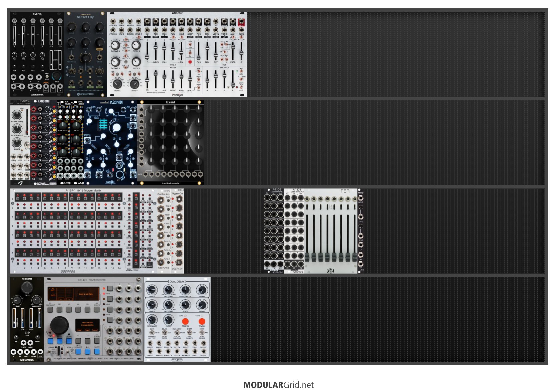Screen dimensions: 558x392
Task: Click the INJECT jack on Peradam
Action: click(27, 352)
